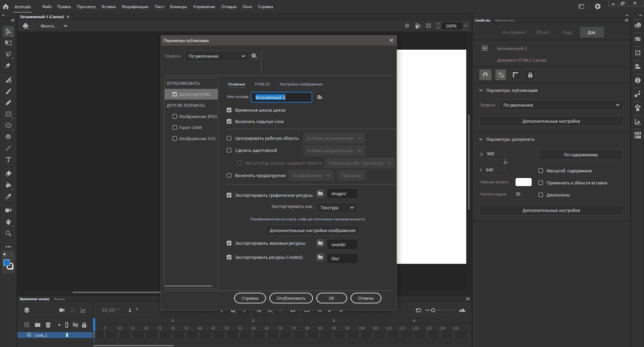Screen dimensions: 644x347
Task: Select the Line tool
Action: pyautogui.click(x=8, y=148)
